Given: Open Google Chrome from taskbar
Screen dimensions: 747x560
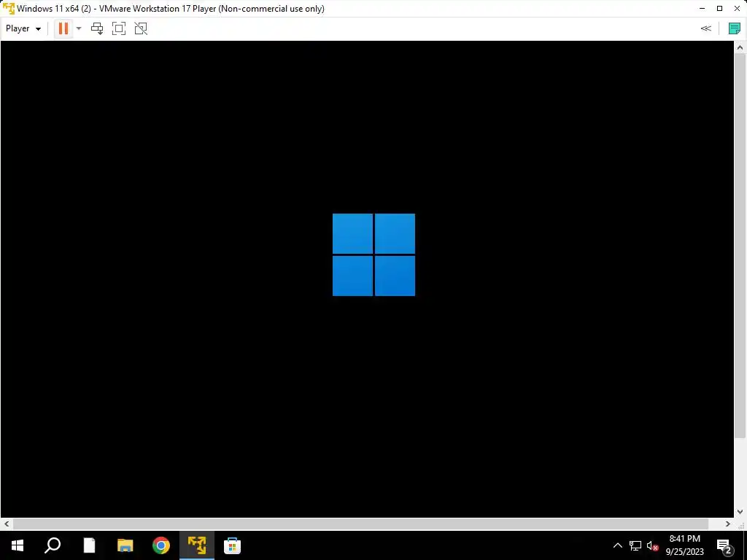Looking at the screenshot, I should (x=161, y=545).
